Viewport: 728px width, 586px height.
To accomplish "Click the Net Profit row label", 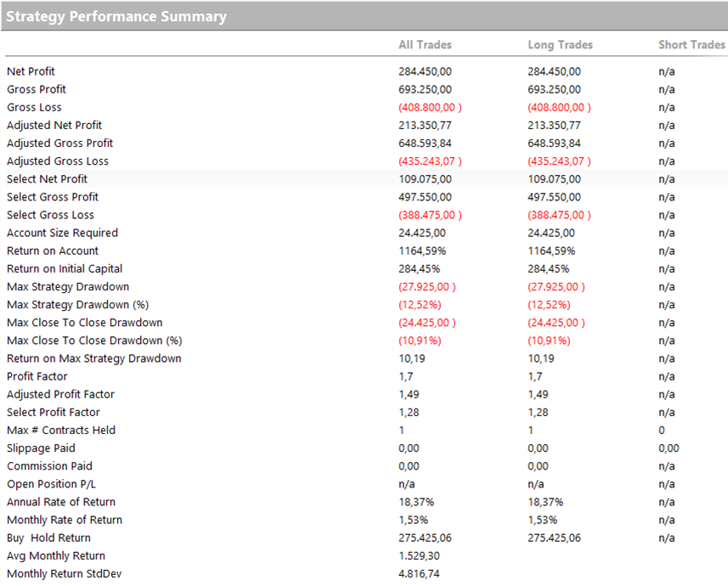I will click(31, 71).
